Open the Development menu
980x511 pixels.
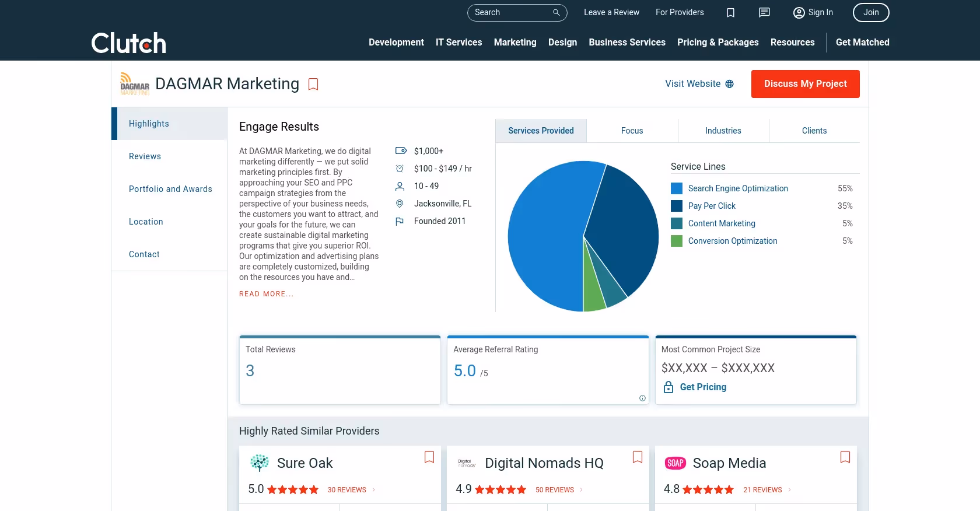tap(396, 43)
